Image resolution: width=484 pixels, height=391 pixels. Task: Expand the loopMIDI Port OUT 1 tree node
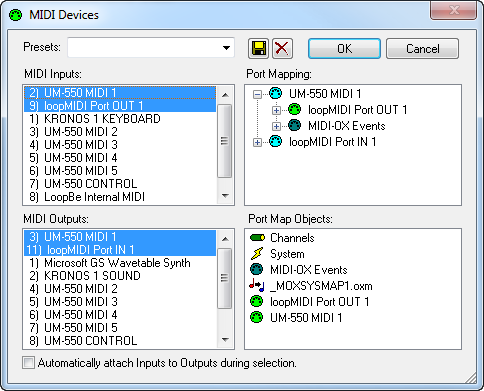coord(276,110)
